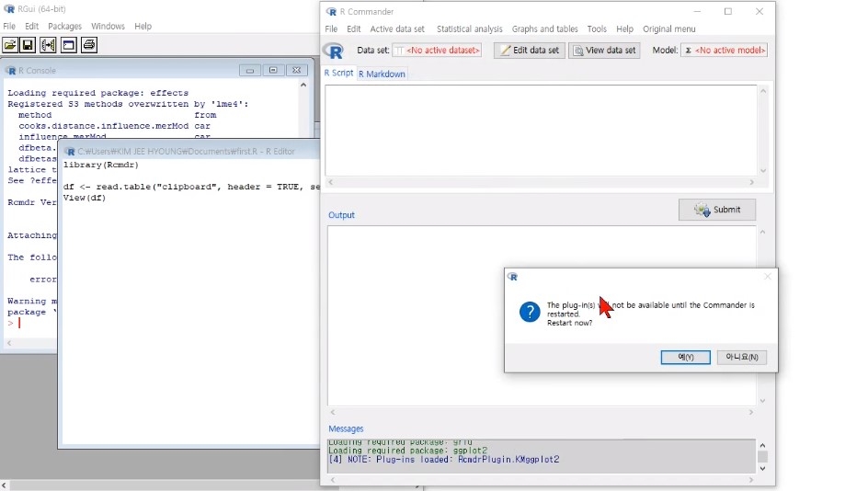Image resolution: width=868 pixels, height=491 pixels.
Task: Click the RGui run line icon
Action: 48,45
